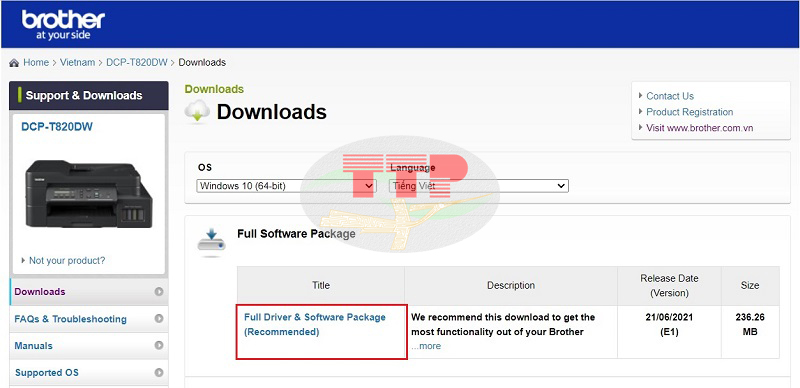Click the Not your product? link

click(x=67, y=260)
